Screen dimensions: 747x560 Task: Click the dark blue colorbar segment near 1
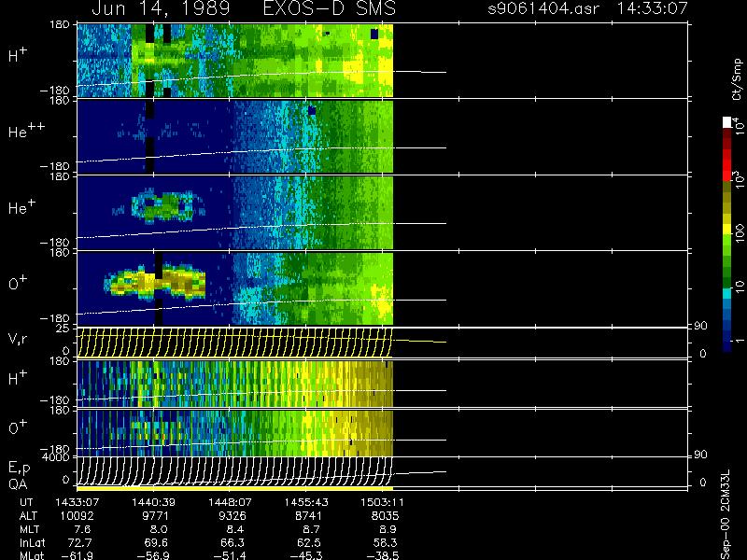point(727,345)
